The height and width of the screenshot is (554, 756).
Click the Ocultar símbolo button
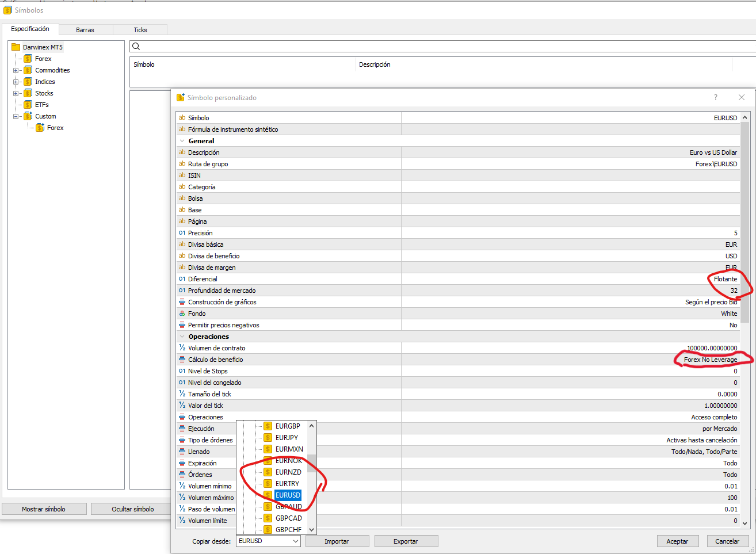(133, 509)
